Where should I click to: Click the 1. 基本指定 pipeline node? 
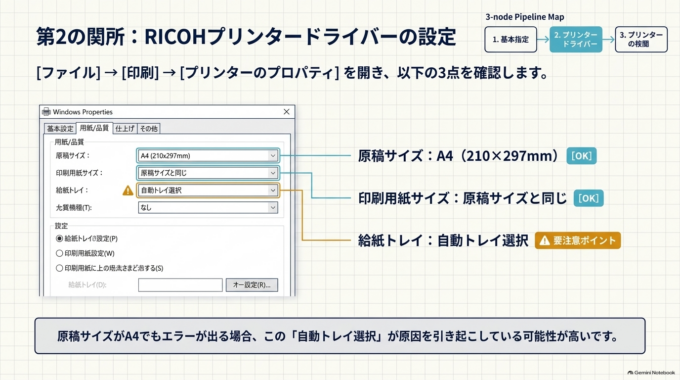510,39
